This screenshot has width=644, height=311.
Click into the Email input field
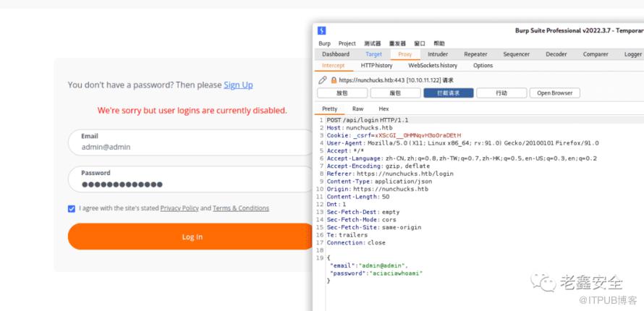pyautogui.click(x=192, y=147)
